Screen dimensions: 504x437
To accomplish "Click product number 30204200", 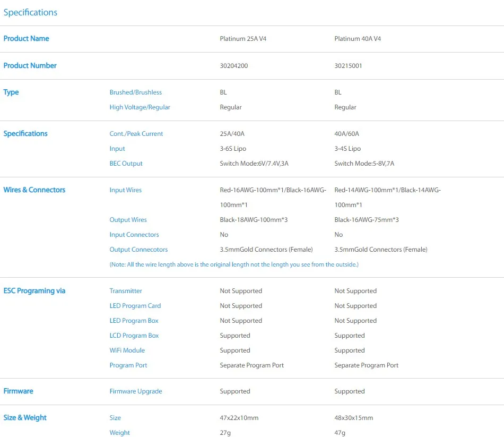I will (x=233, y=66).
